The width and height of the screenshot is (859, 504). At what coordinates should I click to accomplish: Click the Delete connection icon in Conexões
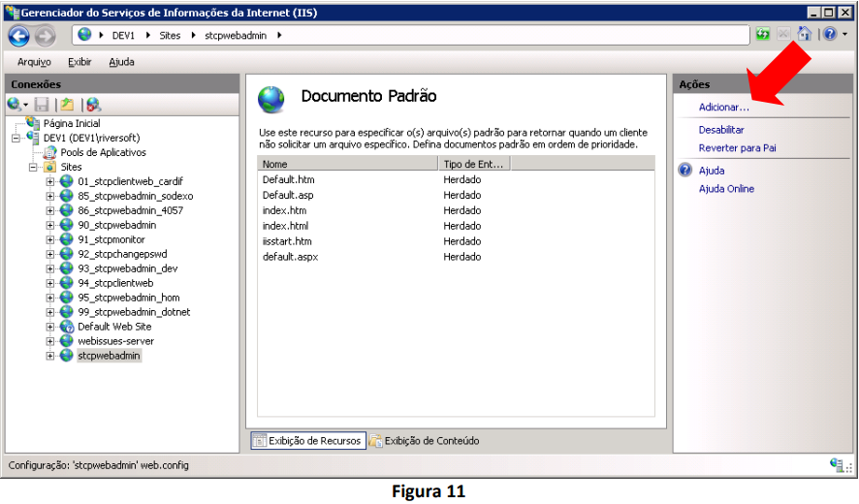(94, 104)
